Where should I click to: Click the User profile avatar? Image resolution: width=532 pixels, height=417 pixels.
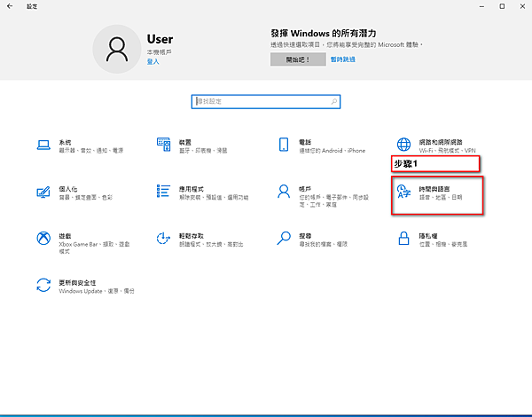tap(117, 49)
